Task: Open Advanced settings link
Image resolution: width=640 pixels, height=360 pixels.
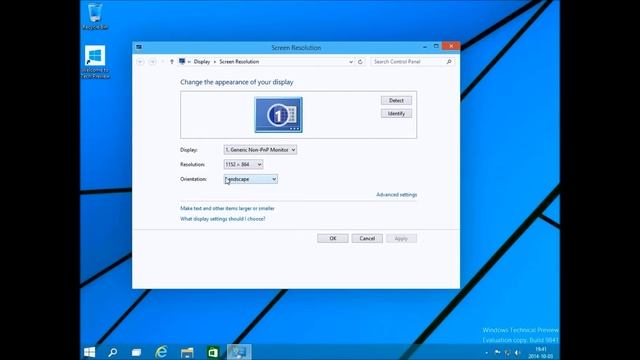Action: click(x=397, y=195)
